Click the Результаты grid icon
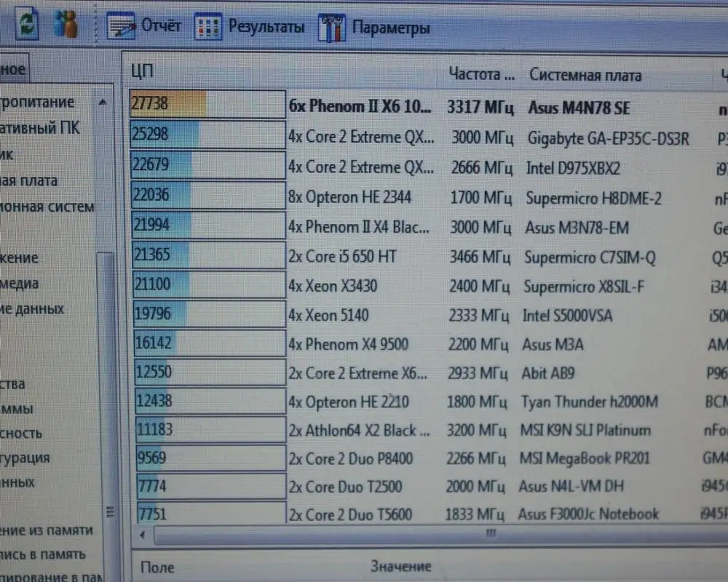Viewport: 728px width, 582px height. pyautogui.click(x=207, y=28)
